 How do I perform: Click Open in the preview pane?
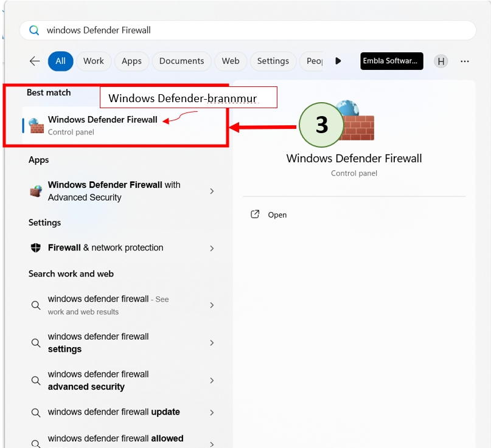[x=277, y=215]
